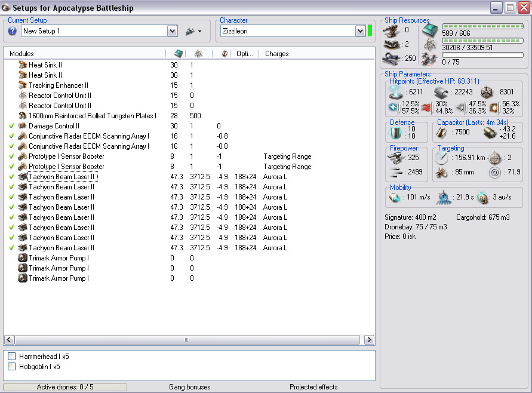The image size is (532, 393).
Task: Toggle green checkmark on Damage Control II
Action: pos(12,126)
